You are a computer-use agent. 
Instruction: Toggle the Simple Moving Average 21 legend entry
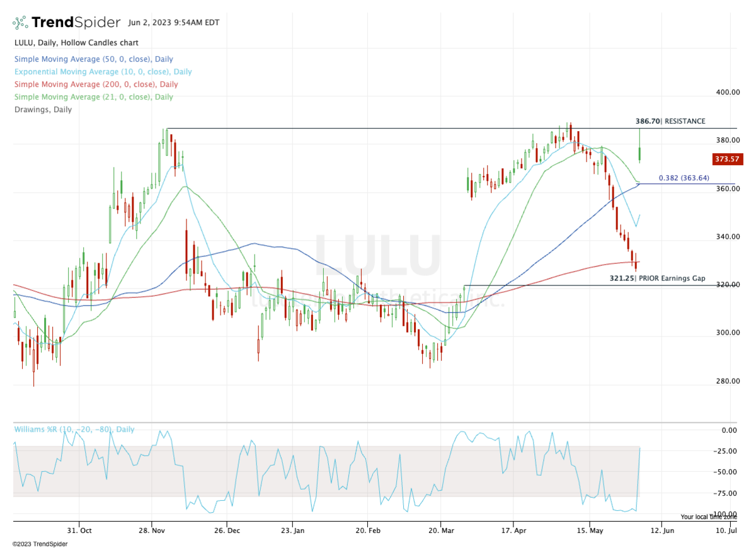pyautogui.click(x=93, y=97)
